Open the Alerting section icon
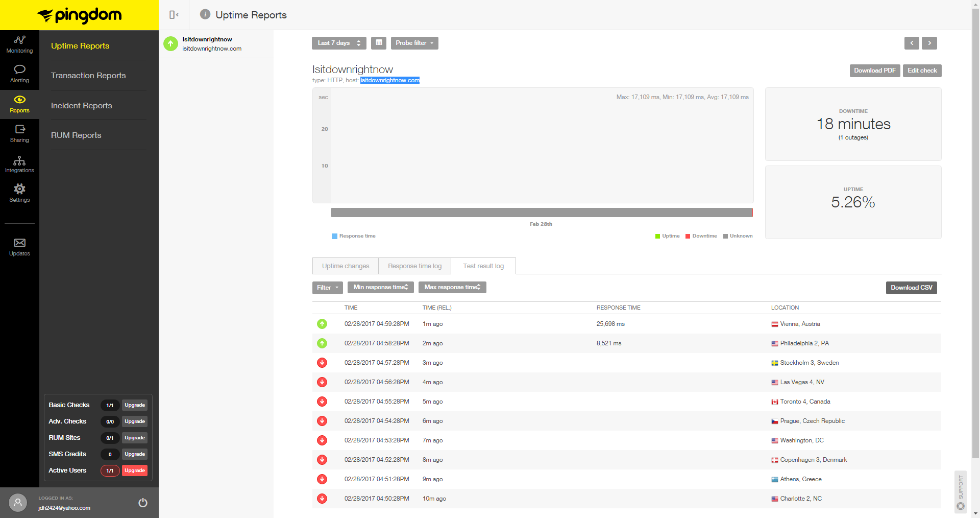This screenshot has width=980, height=518. [19, 69]
